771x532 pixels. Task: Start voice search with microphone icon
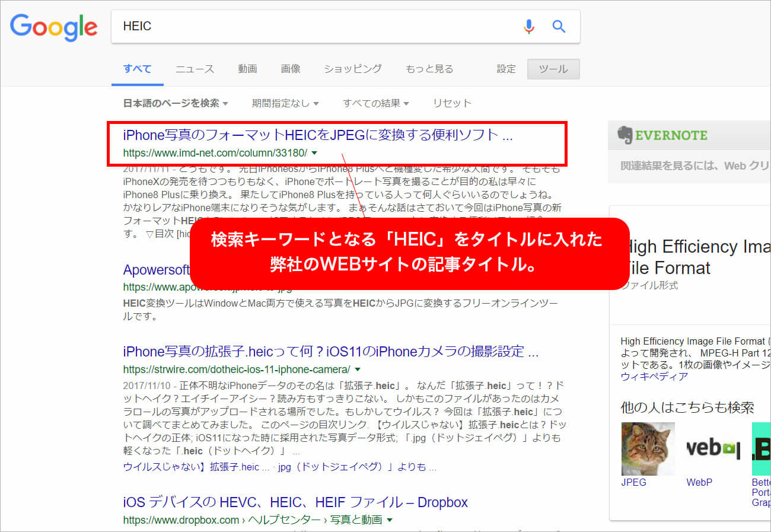coord(529,26)
